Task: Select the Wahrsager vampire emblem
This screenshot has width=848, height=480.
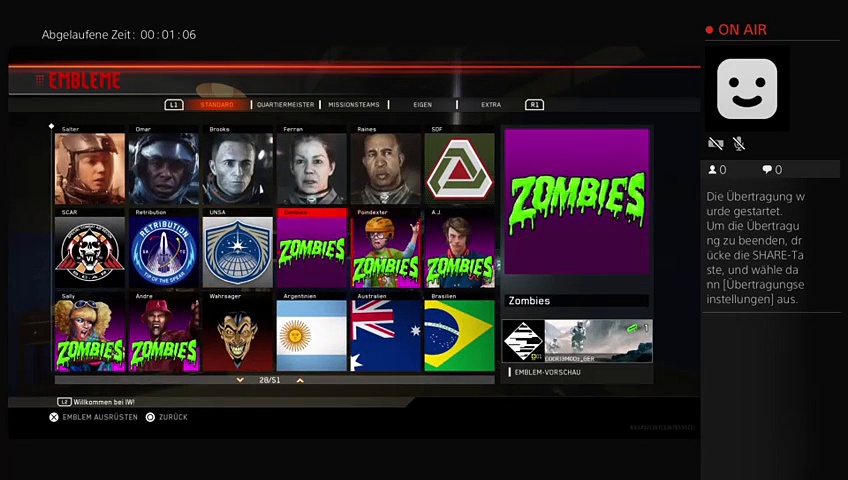Action: [x=238, y=336]
